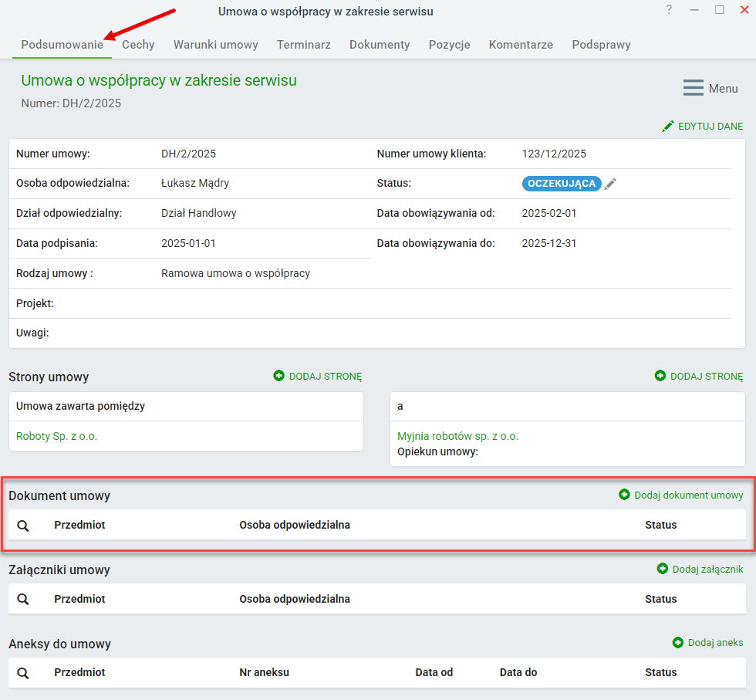Click the Numer: DH/2/2025 subtitle

coord(71,103)
